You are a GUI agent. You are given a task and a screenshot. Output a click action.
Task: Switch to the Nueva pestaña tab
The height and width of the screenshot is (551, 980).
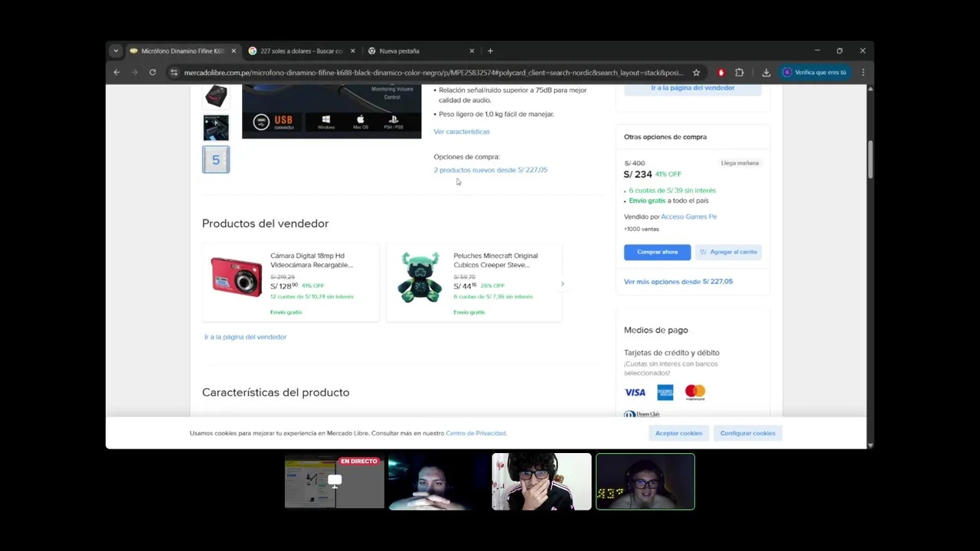(420, 51)
